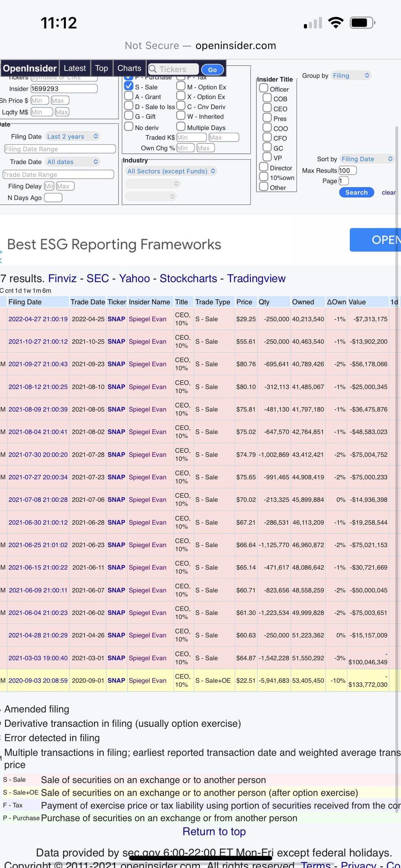Click the blue Search button
The width and height of the screenshot is (401, 868).
356,192
